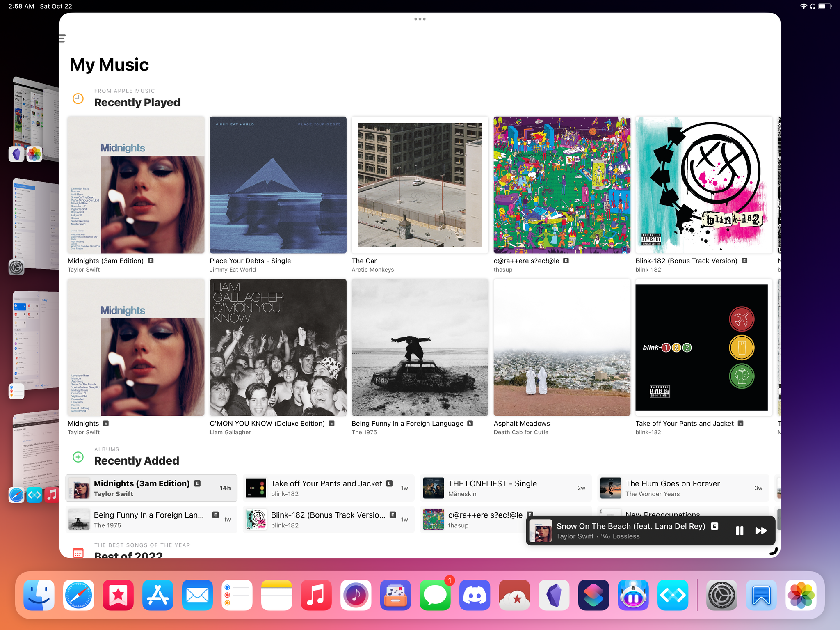Viewport: 840px width, 630px height.
Task: Select Midnights (3am Edition) in Recently Added
Action: tap(151, 488)
